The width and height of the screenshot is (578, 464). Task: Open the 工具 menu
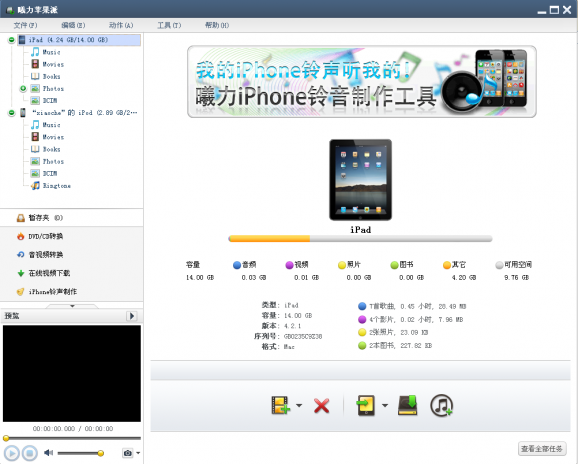[x=169, y=25]
